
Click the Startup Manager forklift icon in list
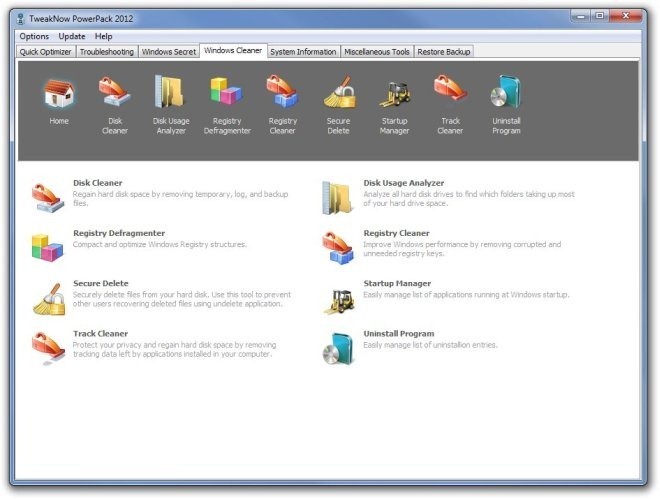pos(339,301)
